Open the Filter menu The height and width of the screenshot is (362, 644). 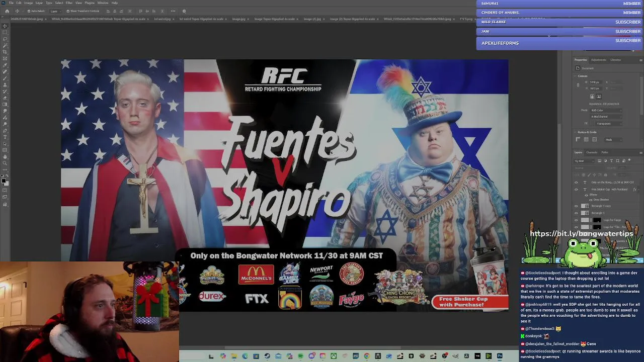pos(69,3)
